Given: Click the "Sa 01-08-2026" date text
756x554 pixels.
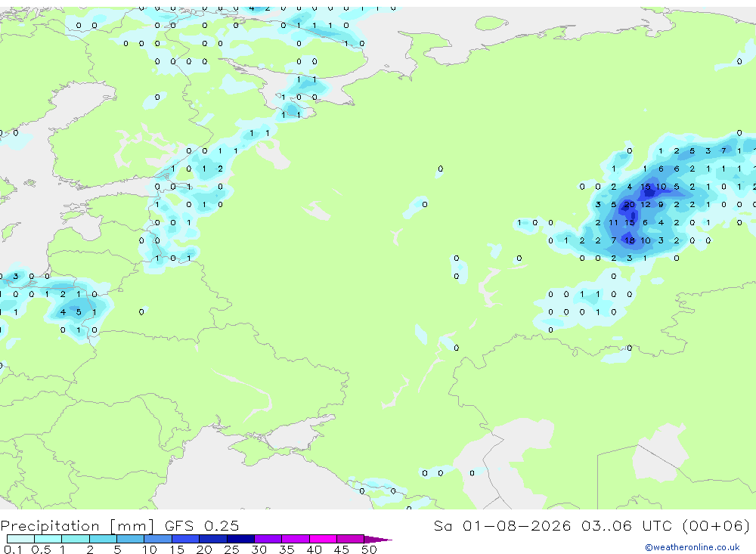Looking at the screenshot, I should tap(502, 525).
